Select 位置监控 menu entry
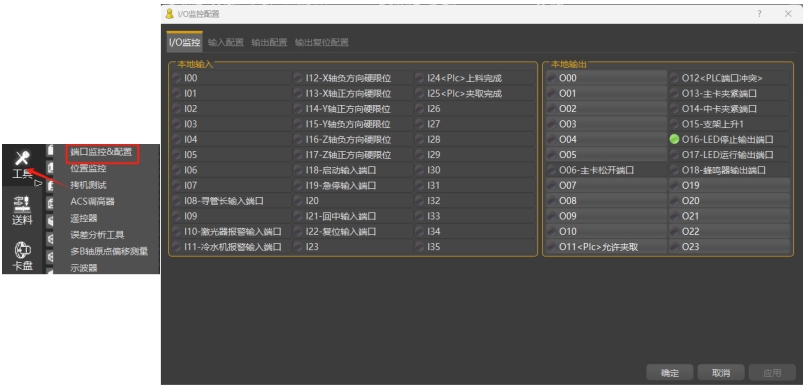This screenshot has height=389, width=807. coord(89,168)
